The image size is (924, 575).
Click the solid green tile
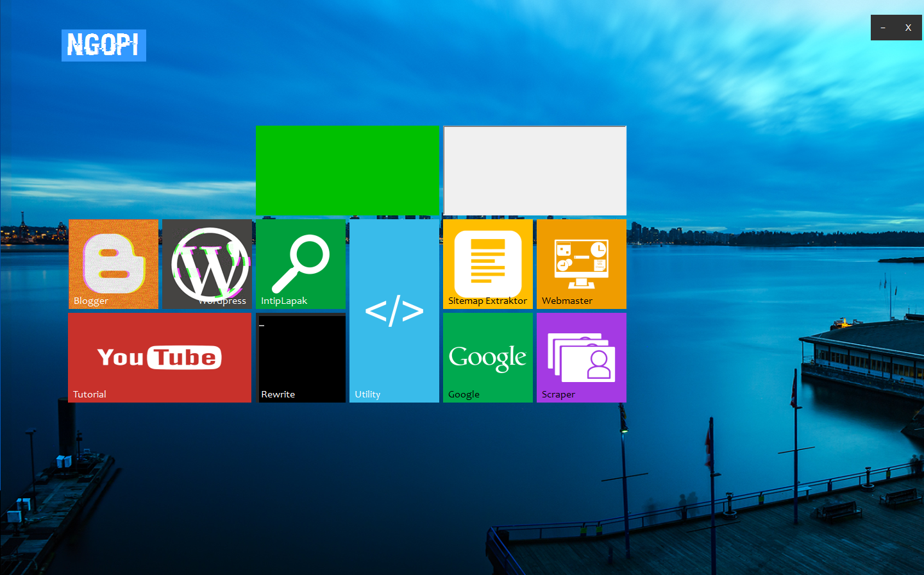click(x=348, y=170)
